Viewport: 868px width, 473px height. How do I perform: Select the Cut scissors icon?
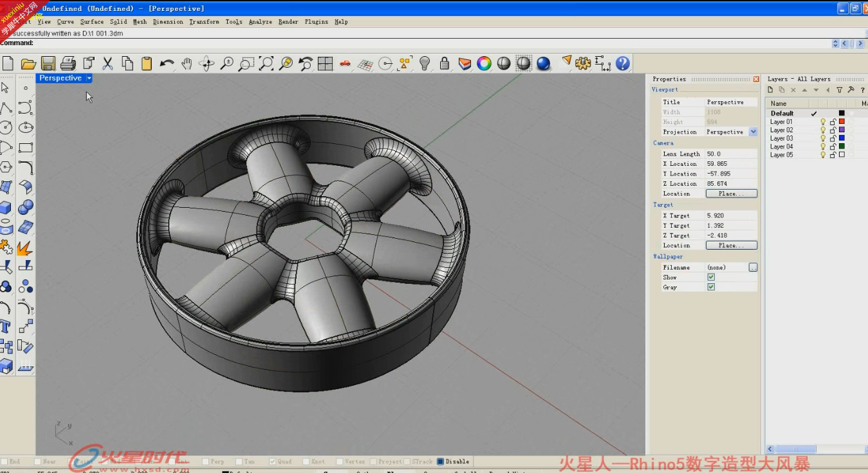click(x=108, y=63)
